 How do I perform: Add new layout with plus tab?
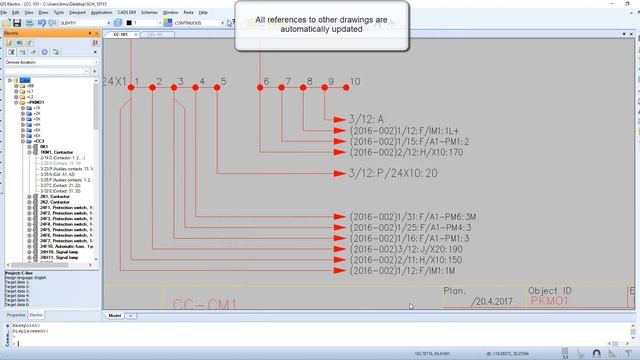coord(131,316)
